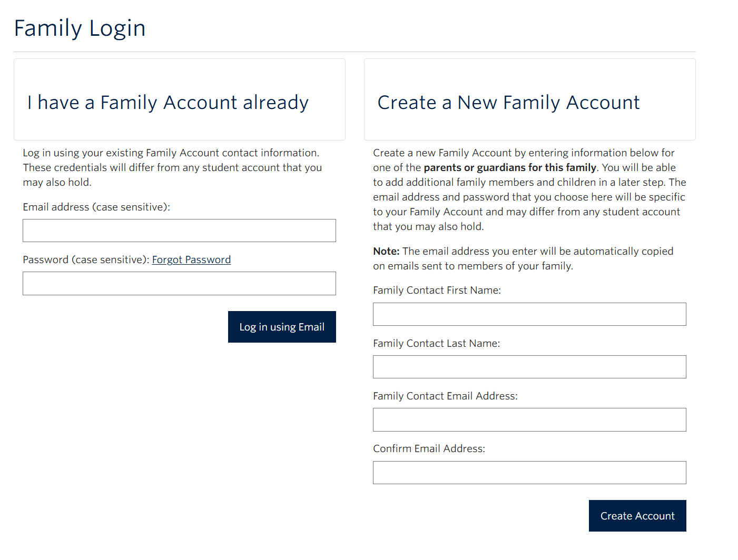Click the password input field
Viewport: 738px width, 560px height.
pyautogui.click(x=179, y=284)
